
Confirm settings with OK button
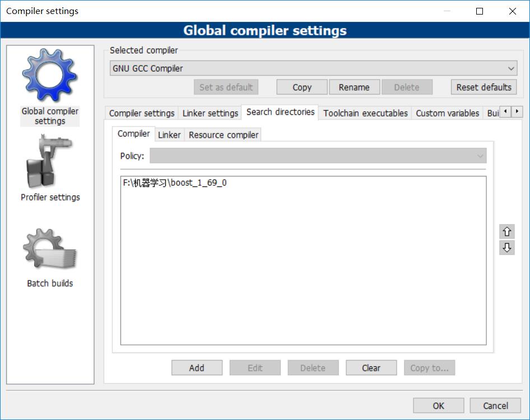438,405
